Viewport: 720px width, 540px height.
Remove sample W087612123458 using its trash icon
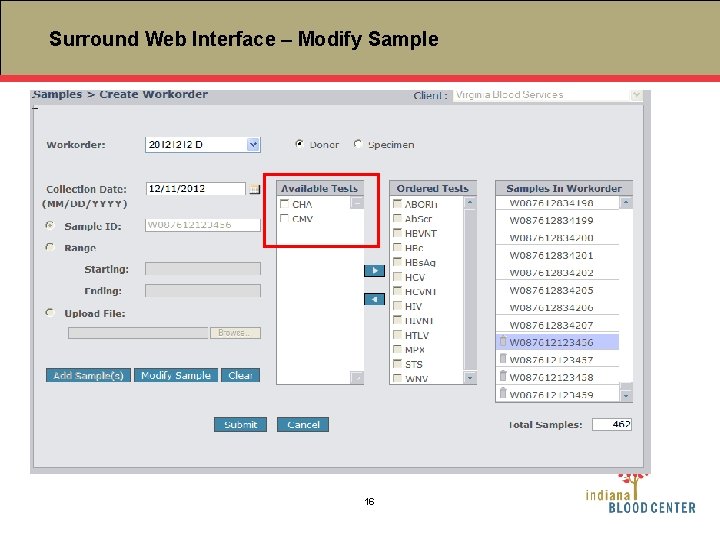click(x=503, y=376)
